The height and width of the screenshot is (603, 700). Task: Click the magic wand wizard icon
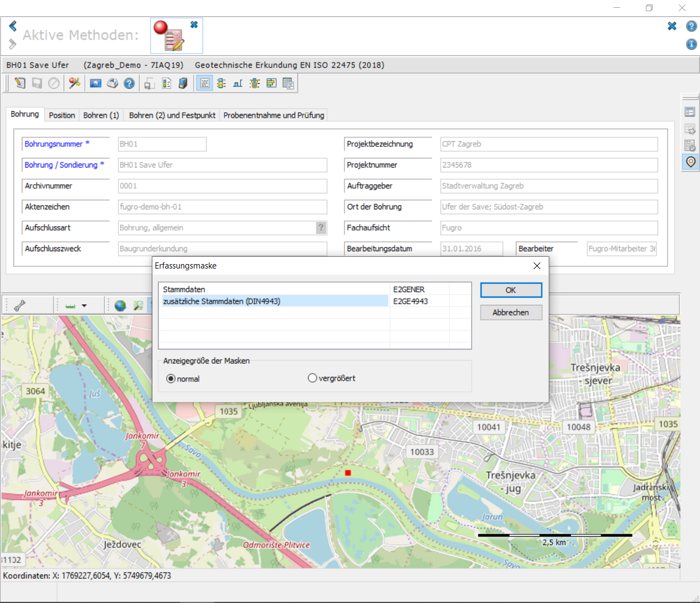coord(74,83)
